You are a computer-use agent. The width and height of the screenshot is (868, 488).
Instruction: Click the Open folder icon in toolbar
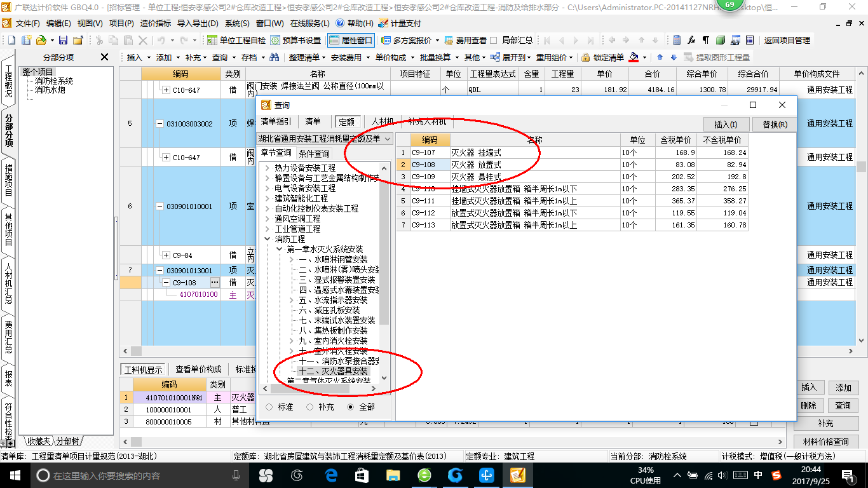pos(41,40)
